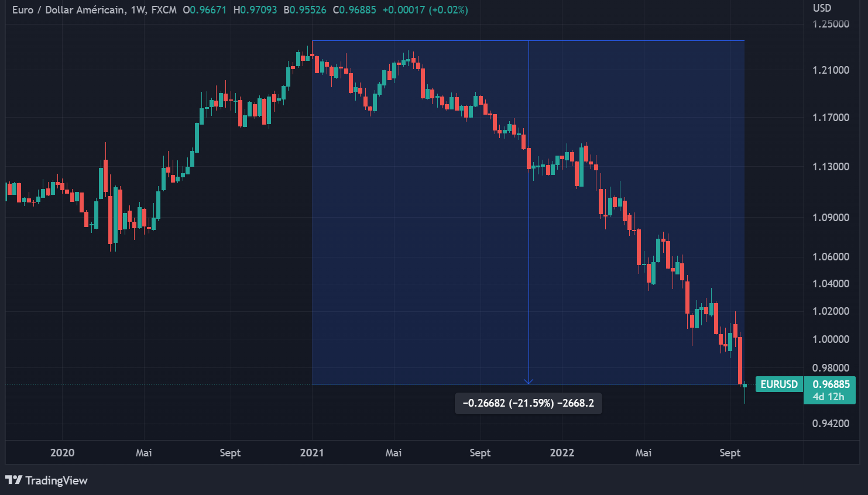Select the measurement box showing -21.59%
Screen dimensions: 868x495
[x=529, y=403]
